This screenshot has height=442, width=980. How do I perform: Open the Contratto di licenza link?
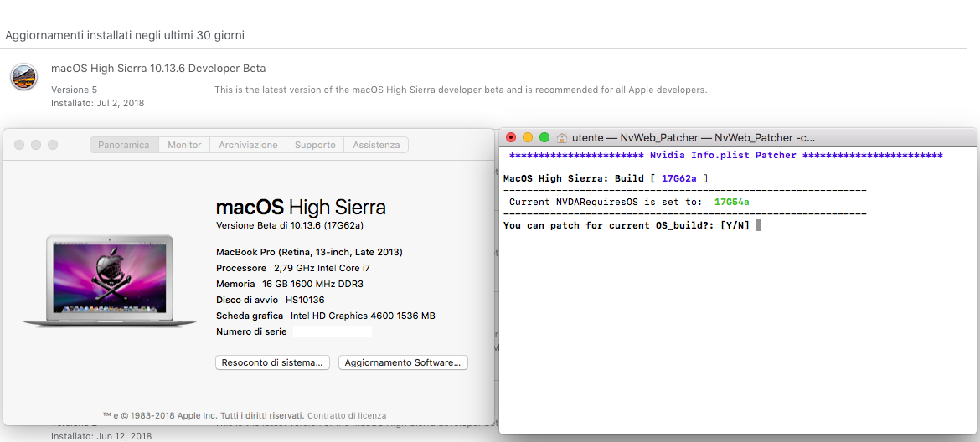click(347, 415)
